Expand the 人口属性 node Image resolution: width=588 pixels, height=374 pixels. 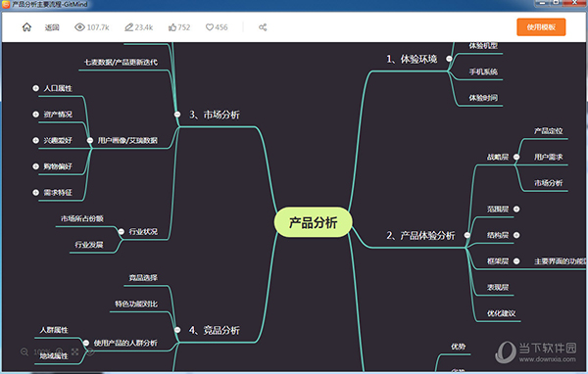point(35,88)
